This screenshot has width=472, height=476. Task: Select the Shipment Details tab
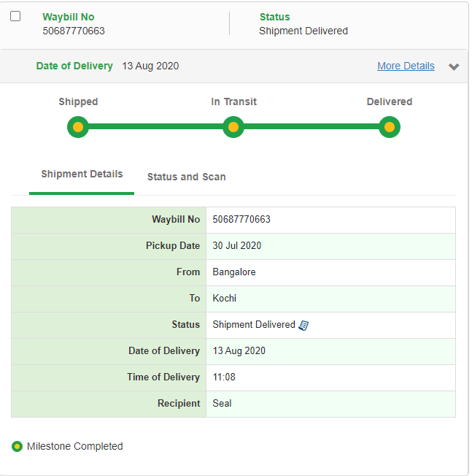(82, 174)
